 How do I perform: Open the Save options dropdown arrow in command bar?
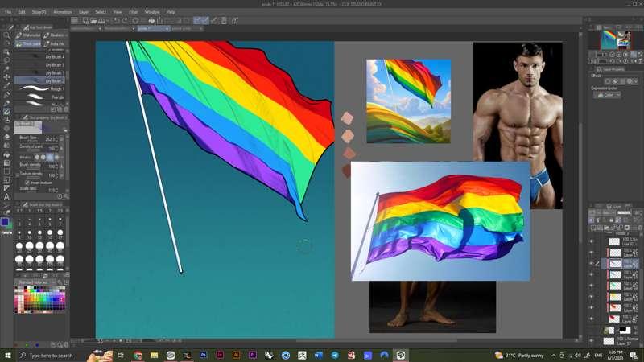[x=107, y=21]
